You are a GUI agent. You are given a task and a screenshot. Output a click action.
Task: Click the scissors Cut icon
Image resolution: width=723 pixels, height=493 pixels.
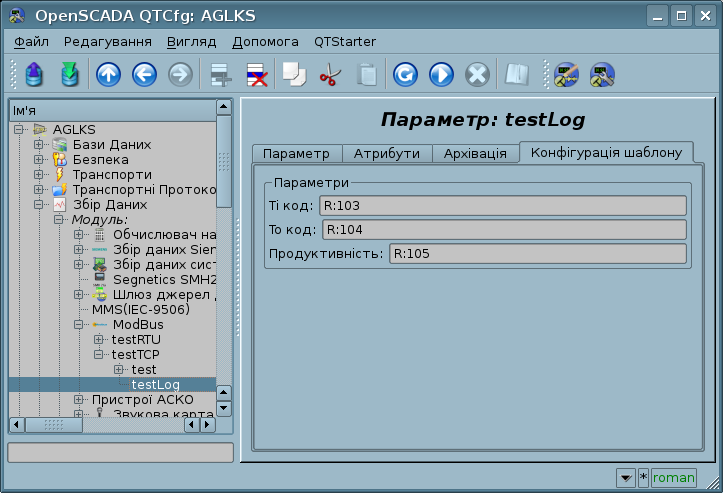329,75
